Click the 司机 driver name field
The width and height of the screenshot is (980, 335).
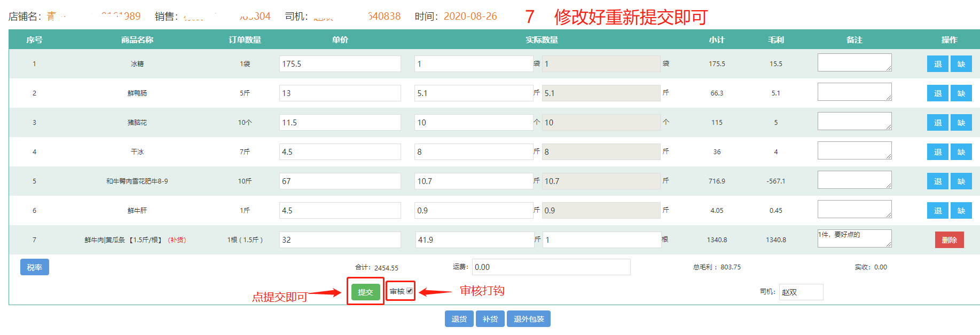pyautogui.click(x=801, y=292)
